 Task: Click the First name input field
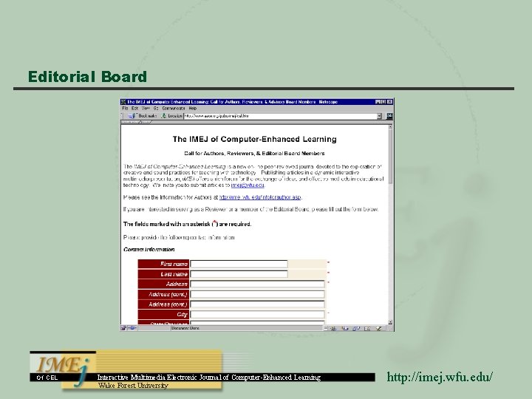pyautogui.click(x=239, y=264)
